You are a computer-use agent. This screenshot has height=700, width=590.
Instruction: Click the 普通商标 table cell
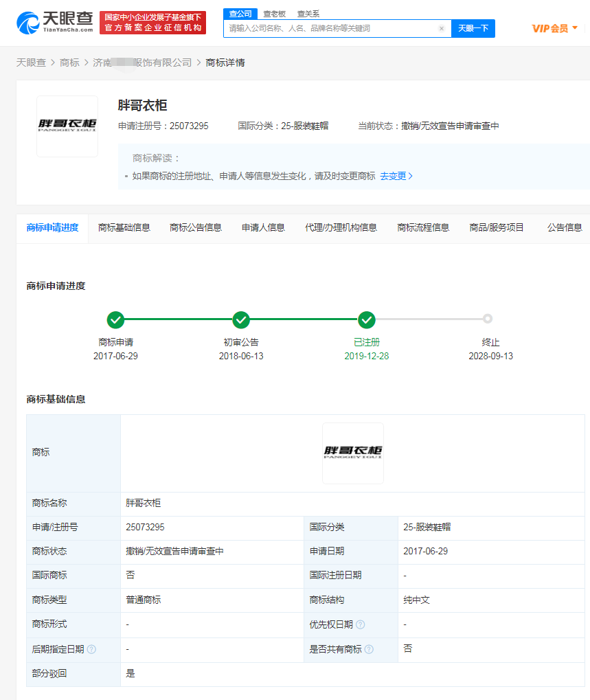(x=212, y=600)
